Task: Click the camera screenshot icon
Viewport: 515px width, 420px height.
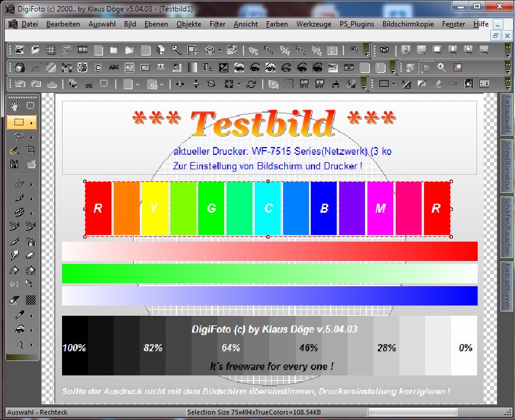Action: pyautogui.click(x=384, y=50)
